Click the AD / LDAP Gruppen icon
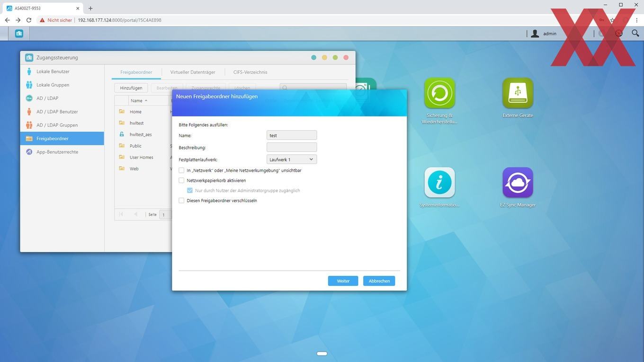 pyautogui.click(x=29, y=125)
